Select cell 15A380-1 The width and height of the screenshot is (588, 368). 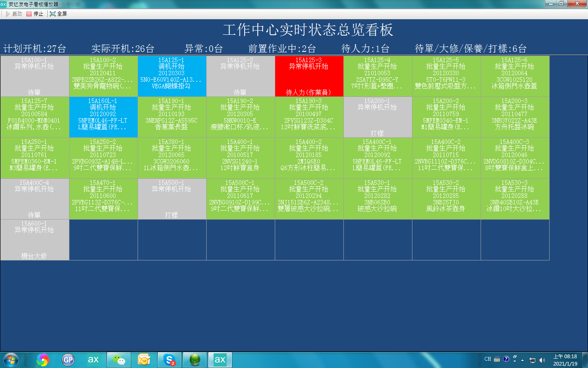(172, 158)
